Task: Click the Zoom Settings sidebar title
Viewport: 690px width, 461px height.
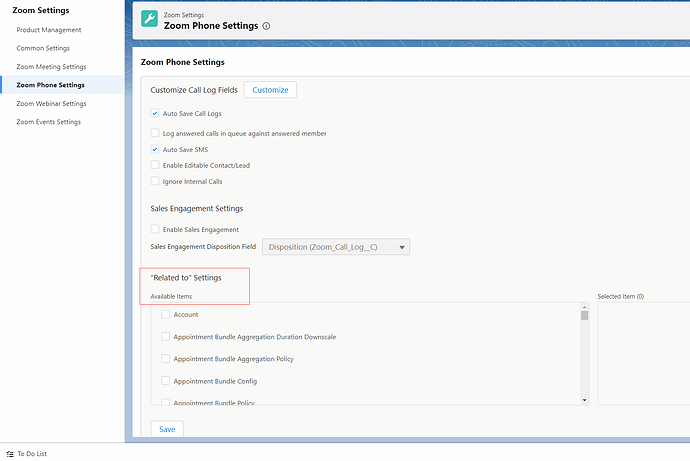Action: click(41, 10)
